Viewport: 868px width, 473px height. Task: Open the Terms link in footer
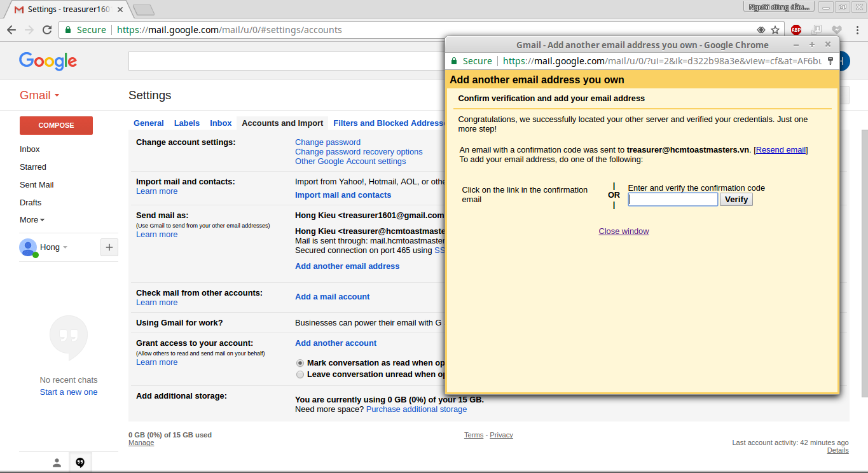474,435
